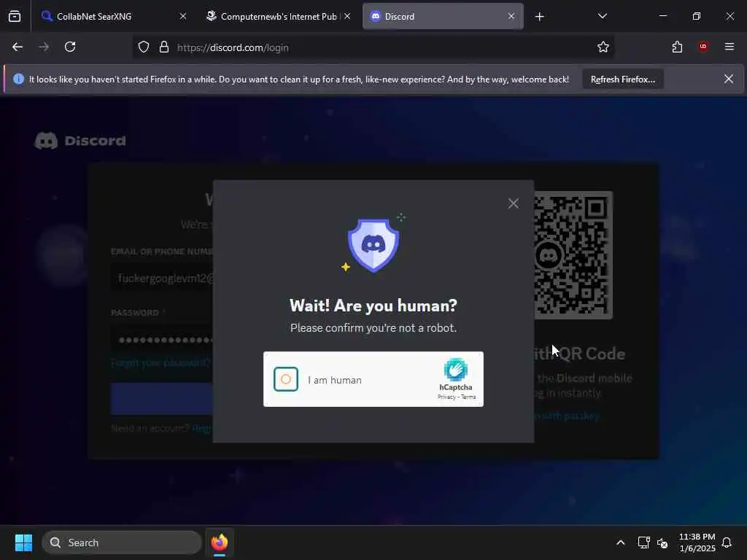Viewport: 747px width, 560px height.
Task: Close the "Are you human?" dialog
Action: click(513, 203)
